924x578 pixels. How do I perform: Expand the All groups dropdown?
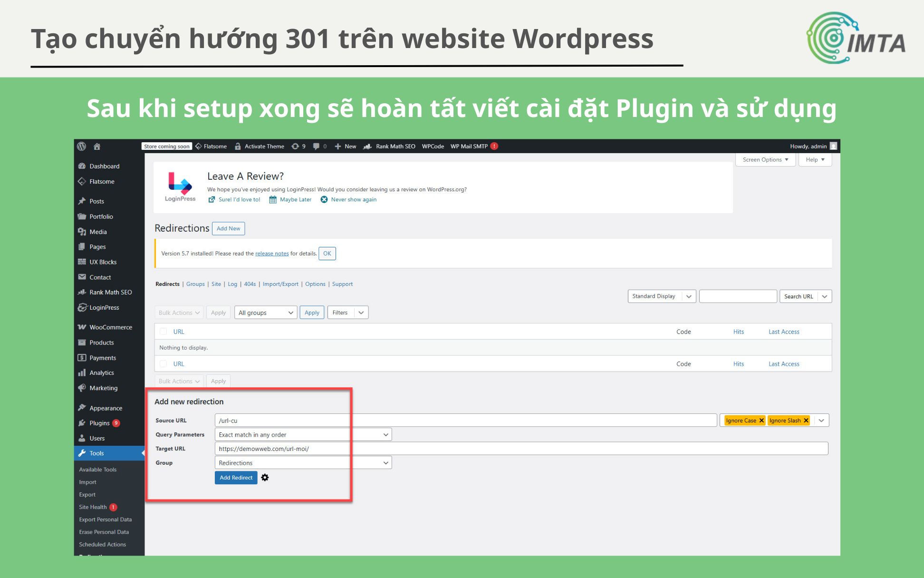point(266,313)
